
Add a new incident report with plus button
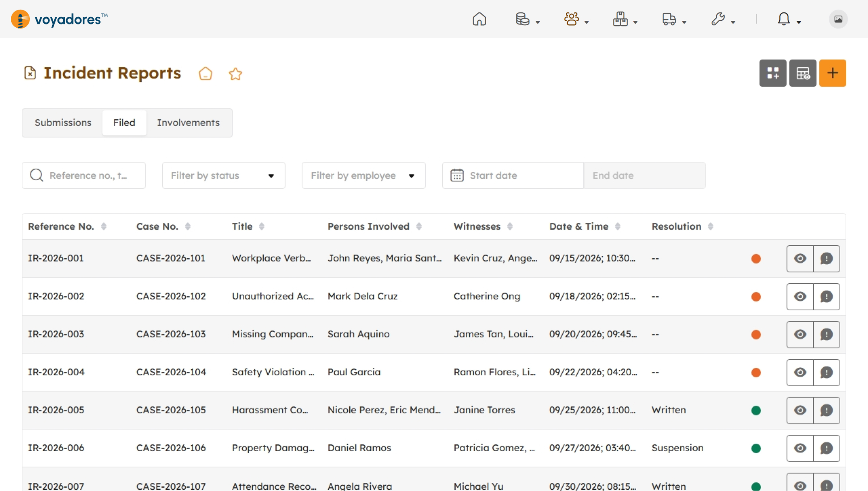point(833,73)
